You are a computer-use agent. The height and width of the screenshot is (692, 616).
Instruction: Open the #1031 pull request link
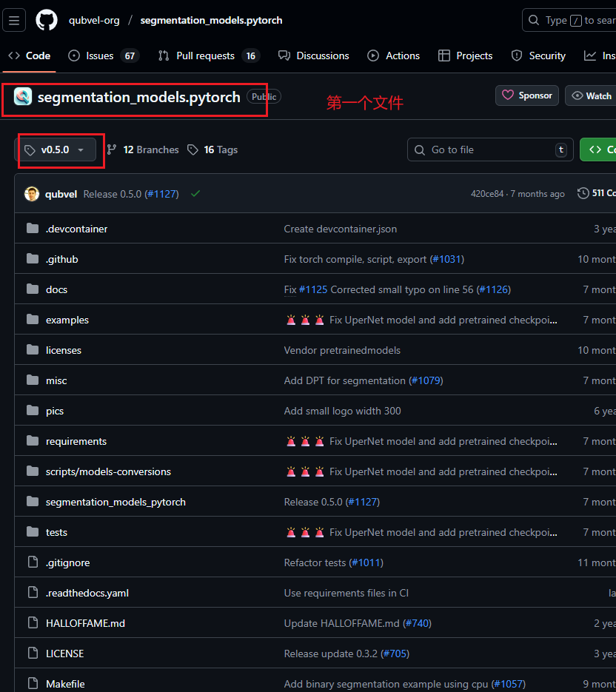tap(447, 259)
